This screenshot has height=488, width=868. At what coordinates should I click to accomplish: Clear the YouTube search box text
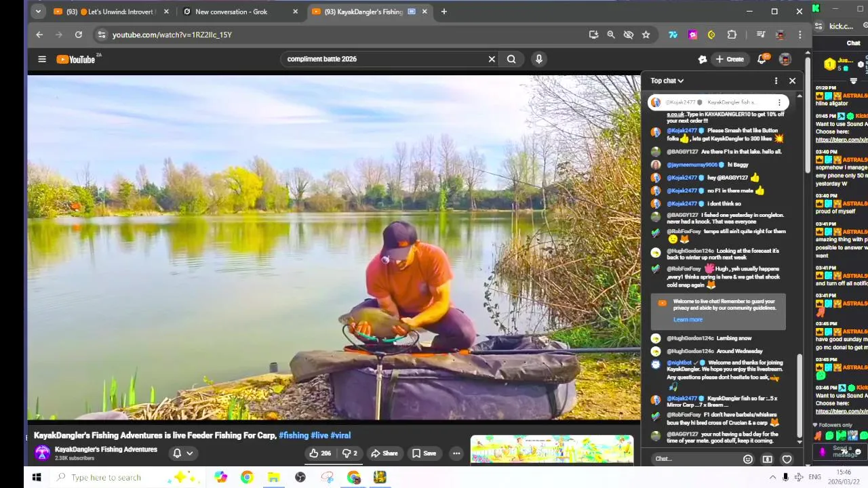[492, 59]
